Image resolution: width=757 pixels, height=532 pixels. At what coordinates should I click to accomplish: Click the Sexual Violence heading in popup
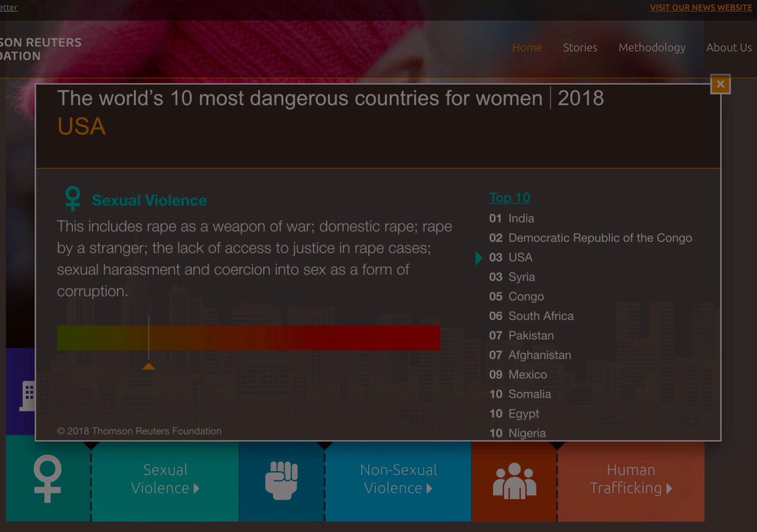click(x=150, y=200)
